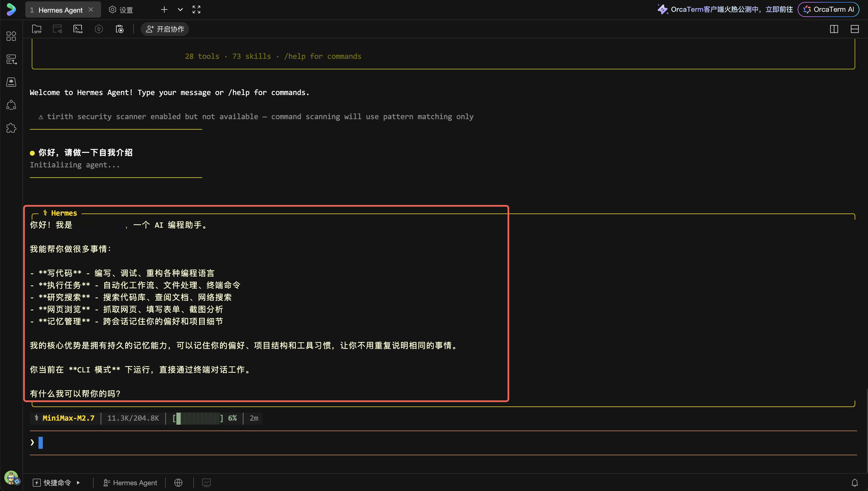Image resolution: width=868 pixels, height=491 pixels.
Task: Open the apps grid in the left sidebar
Action: tap(11, 36)
